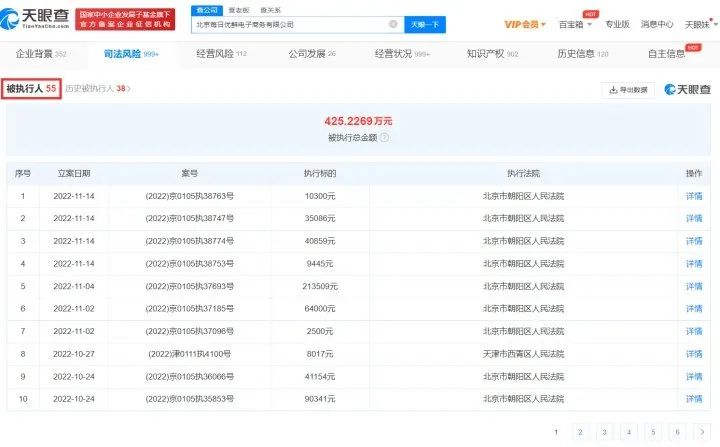Go to next page with the arrow
This screenshot has width=720, height=447.
coord(704,432)
